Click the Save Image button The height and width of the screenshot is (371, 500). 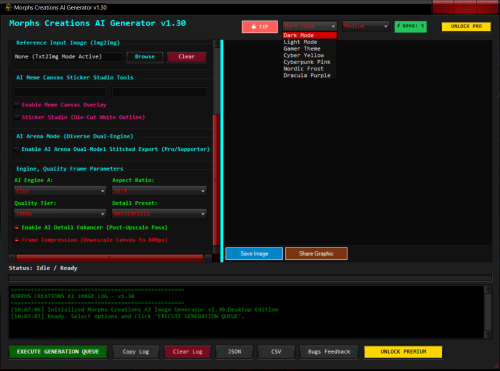point(254,254)
